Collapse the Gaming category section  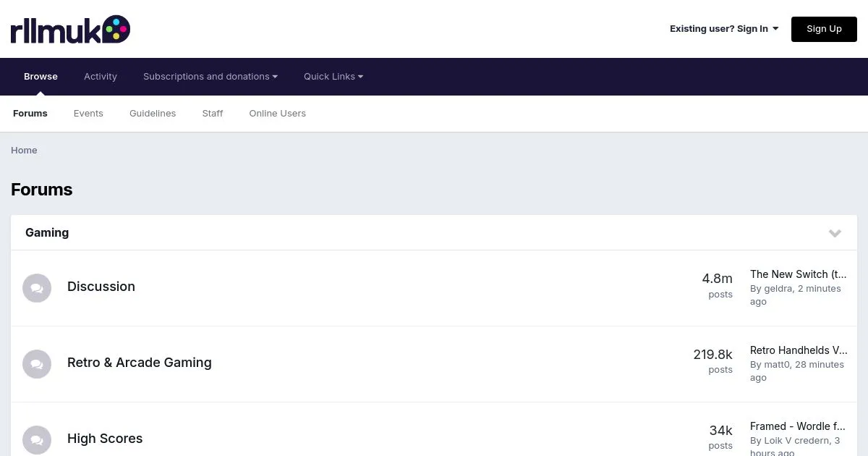835,233
